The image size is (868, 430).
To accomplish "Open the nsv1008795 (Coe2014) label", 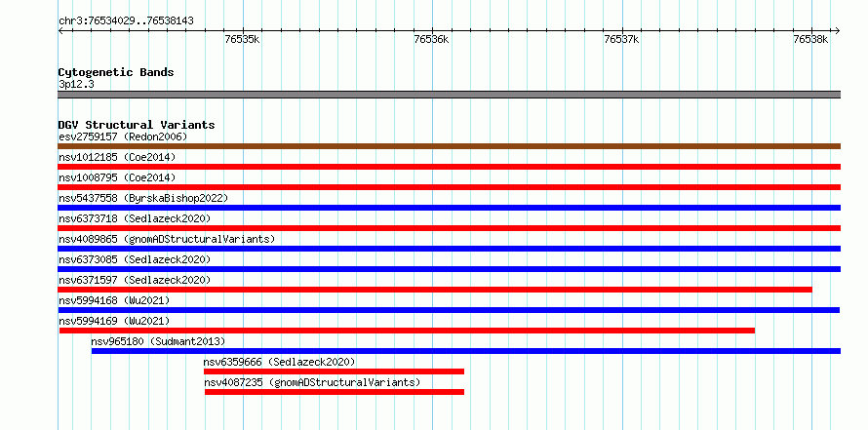I will (117, 177).
